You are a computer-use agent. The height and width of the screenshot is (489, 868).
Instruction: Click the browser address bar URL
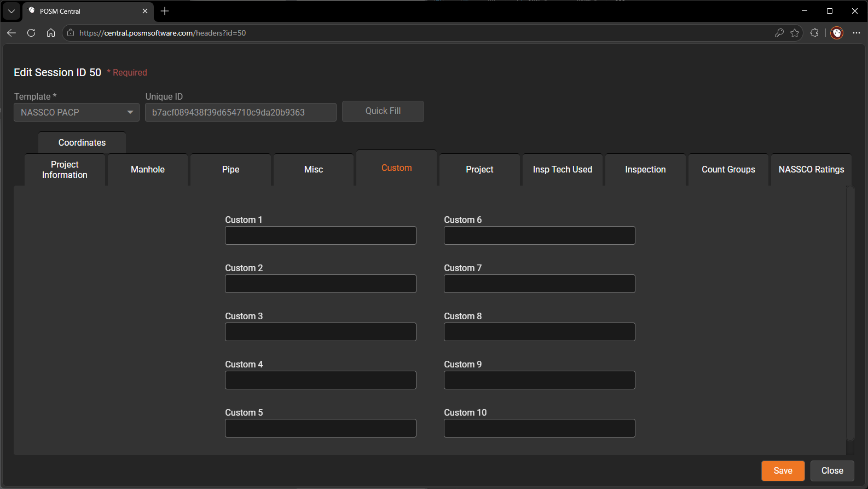(x=163, y=33)
